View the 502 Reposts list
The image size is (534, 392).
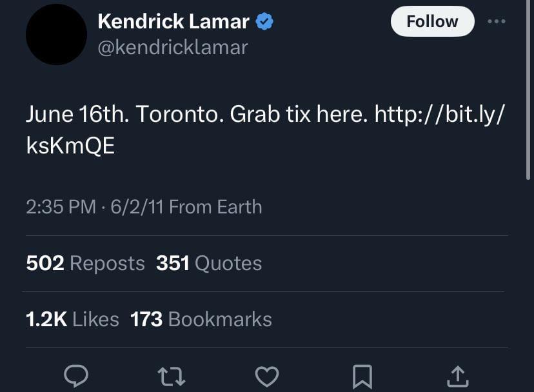point(86,263)
